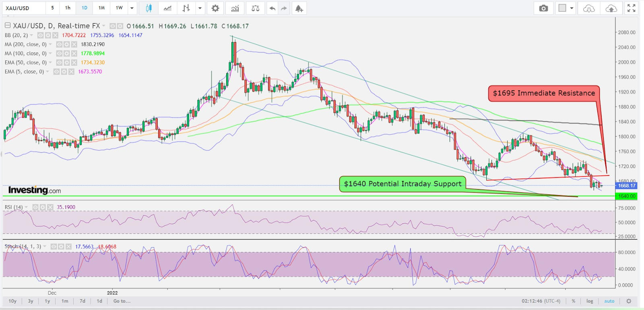Open chart properties gear in toolbar
The image size is (644, 310).
coord(215,8)
